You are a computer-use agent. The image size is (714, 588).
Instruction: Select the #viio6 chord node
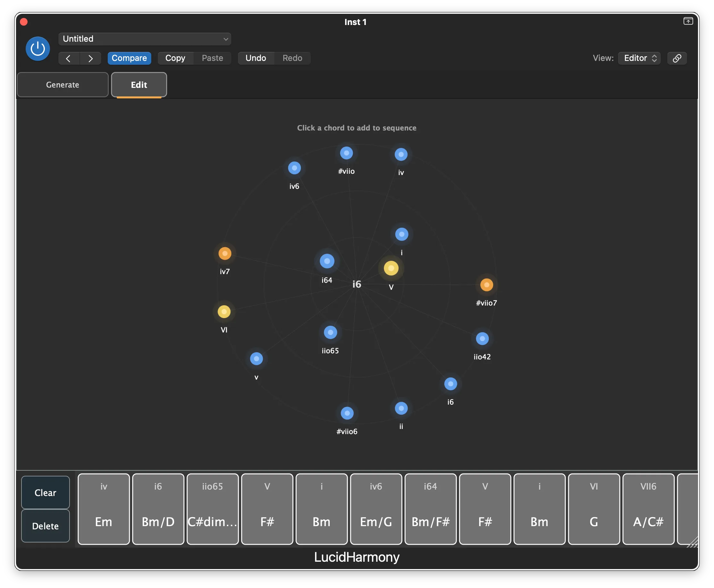tap(347, 413)
